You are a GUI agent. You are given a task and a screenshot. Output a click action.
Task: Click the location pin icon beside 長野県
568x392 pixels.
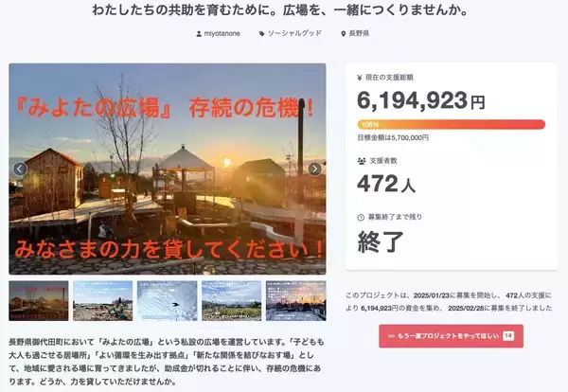pos(343,34)
